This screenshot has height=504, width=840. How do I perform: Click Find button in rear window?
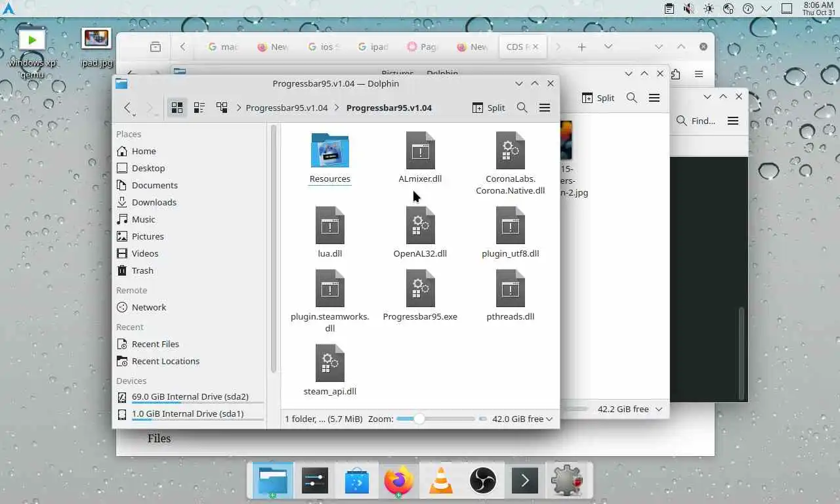(696, 121)
